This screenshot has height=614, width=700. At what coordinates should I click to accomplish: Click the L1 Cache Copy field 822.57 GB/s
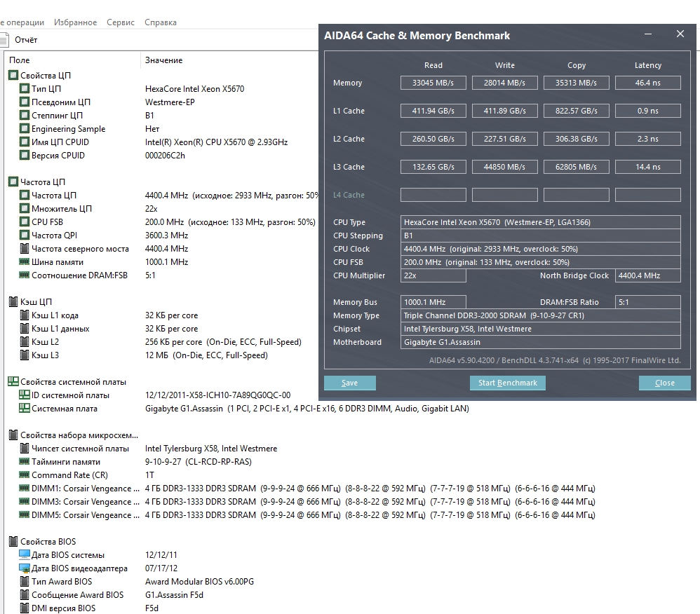[x=577, y=111]
